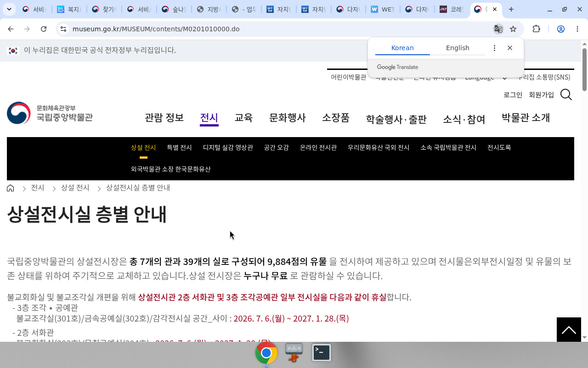Viewport: 588px width, 368px height.
Task: Open the 관람 정보 main menu
Action: click(x=164, y=118)
